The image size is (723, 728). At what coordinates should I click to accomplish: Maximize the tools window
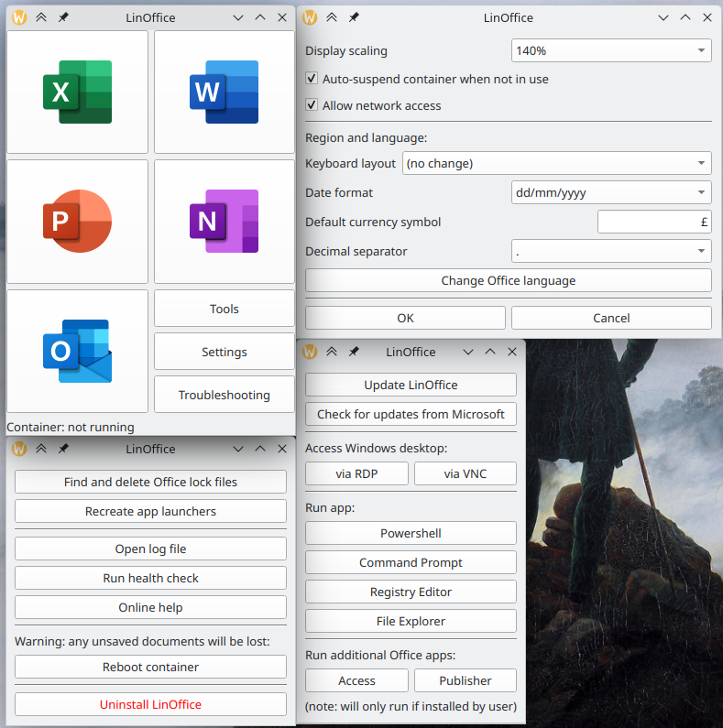[490, 352]
